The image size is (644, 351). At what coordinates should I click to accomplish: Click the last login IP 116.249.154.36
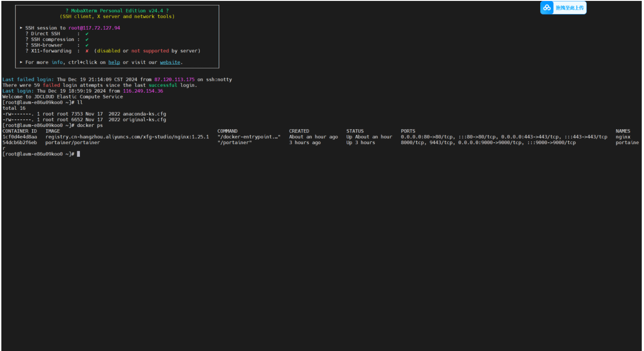(x=143, y=91)
